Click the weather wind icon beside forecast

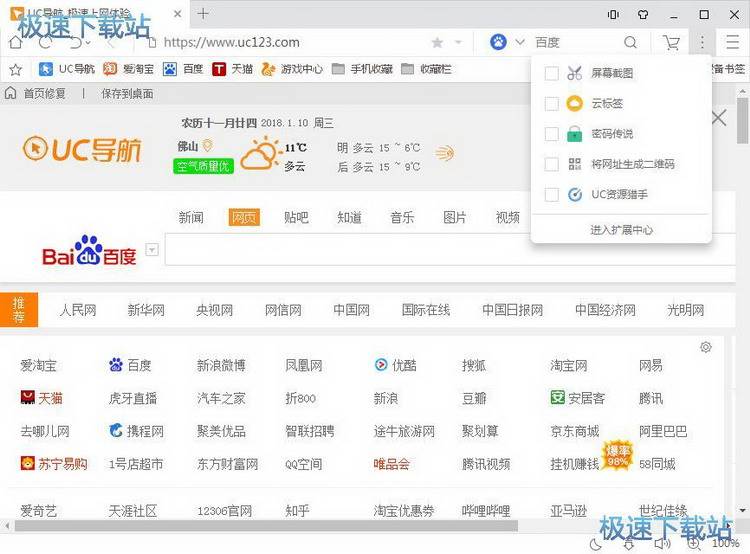click(444, 153)
